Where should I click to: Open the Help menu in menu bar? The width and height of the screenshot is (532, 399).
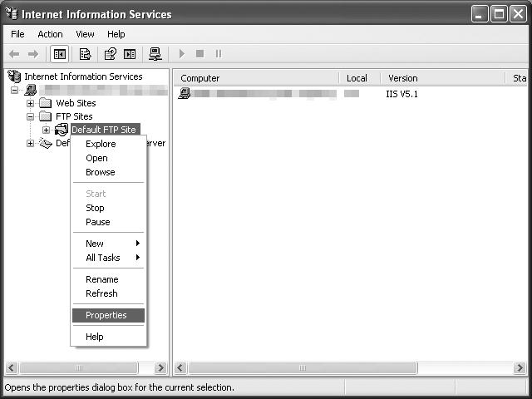coord(116,34)
